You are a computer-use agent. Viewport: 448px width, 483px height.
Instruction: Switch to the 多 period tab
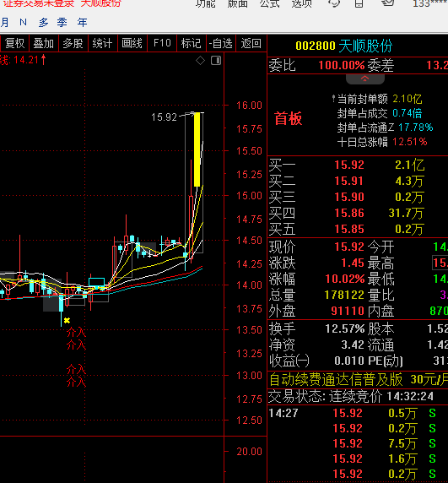(x=43, y=23)
